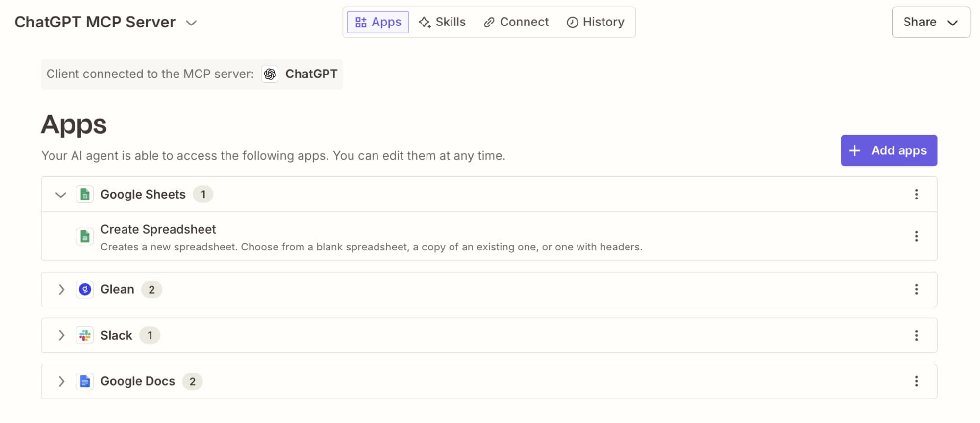
Task: Click the Google Docs app name
Action: pyautogui.click(x=138, y=382)
